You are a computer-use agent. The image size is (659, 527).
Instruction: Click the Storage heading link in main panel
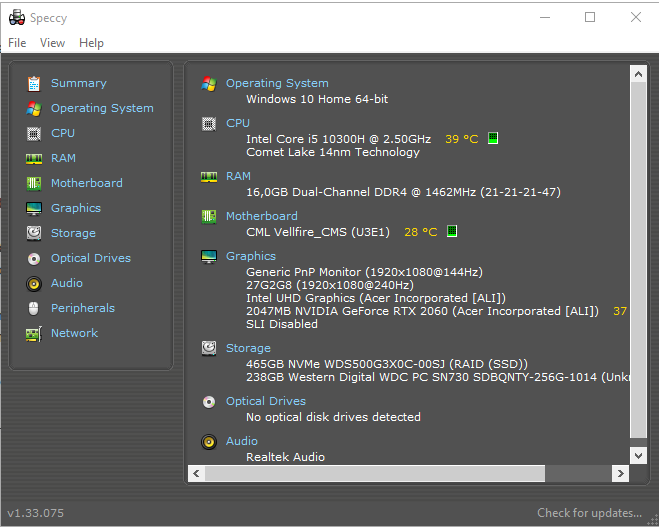[248, 348]
